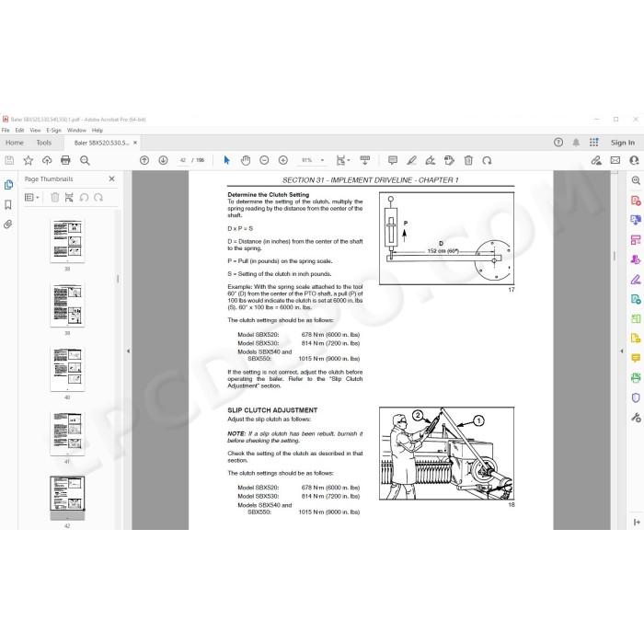Delete selected page in thumbnails panel
Viewport: 644px width, 644px height.
tap(54, 198)
